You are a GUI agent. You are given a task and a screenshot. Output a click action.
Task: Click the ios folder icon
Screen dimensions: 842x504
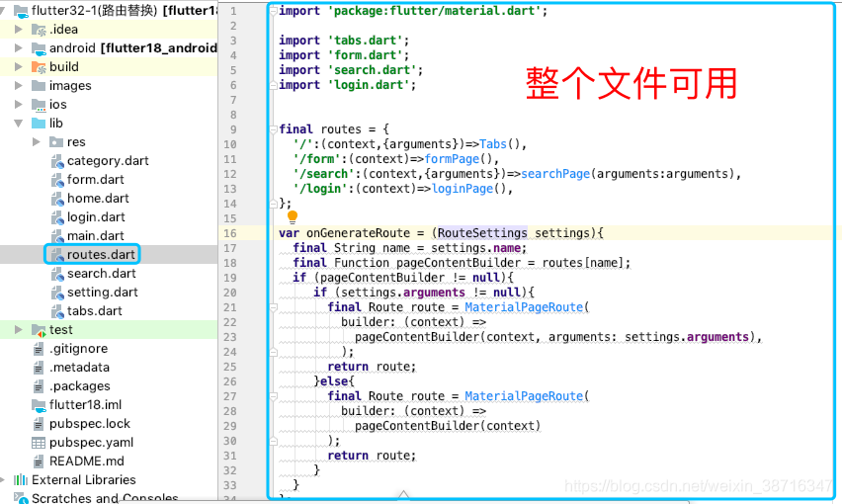(x=39, y=105)
